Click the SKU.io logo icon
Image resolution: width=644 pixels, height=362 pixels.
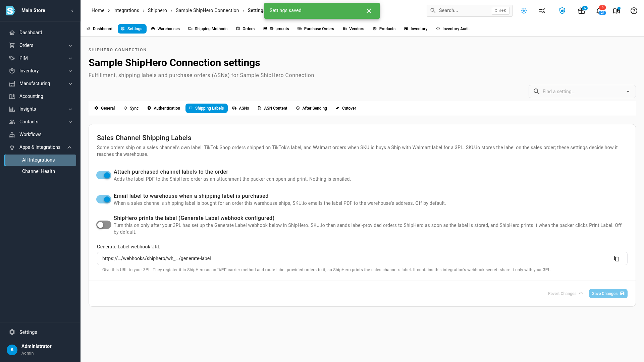coord(11,11)
